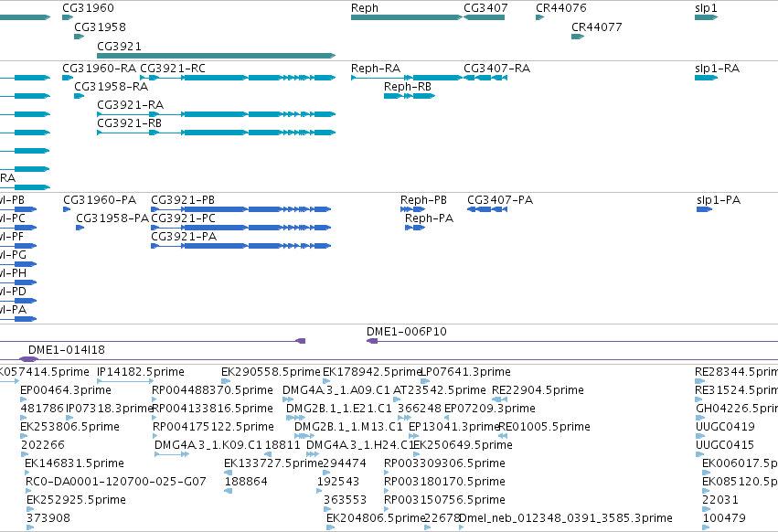The width and height of the screenshot is (778, 532).
Task: Select the CG3921 gene bar
Action: 217,56
